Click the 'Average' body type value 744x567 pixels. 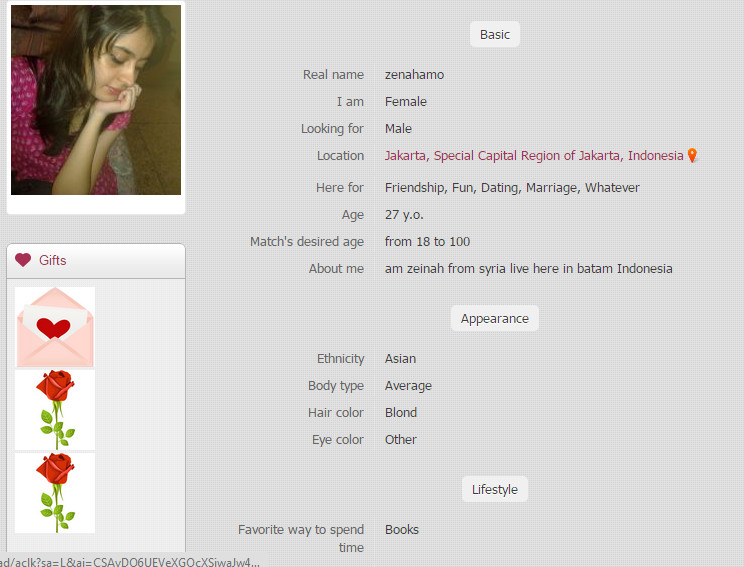point(408,386)
